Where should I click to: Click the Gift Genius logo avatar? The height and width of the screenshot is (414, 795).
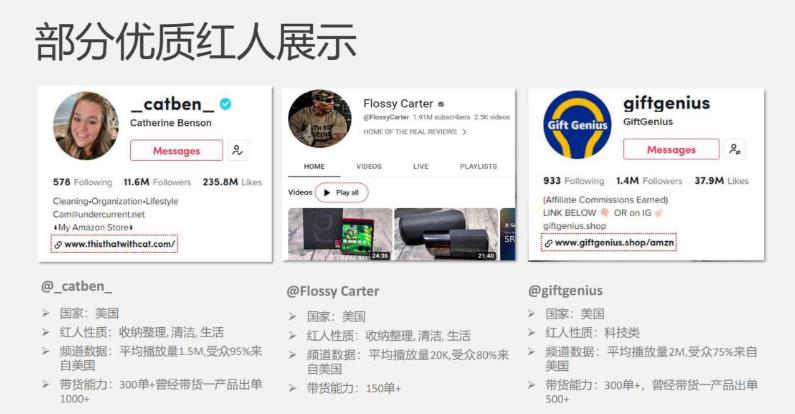(x=577, y=125)
